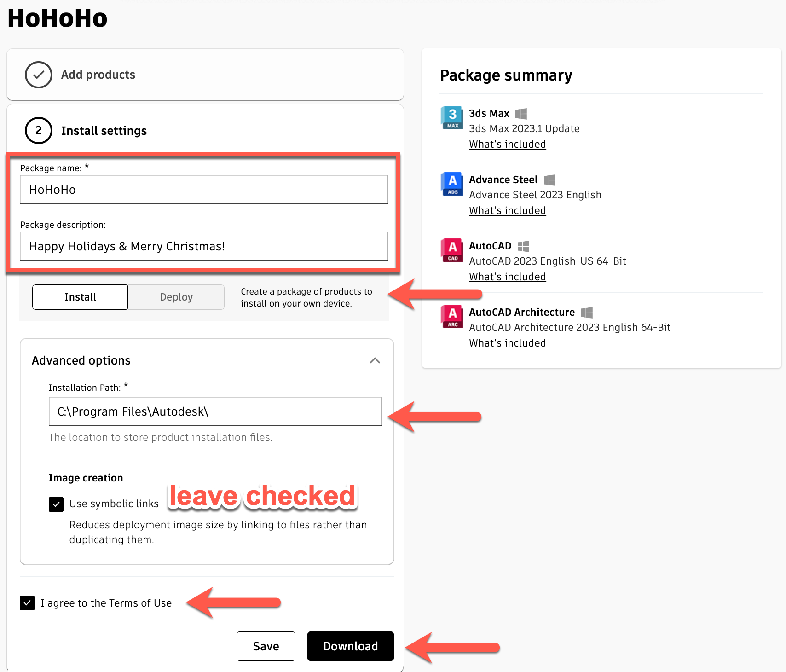Open the Add products step
Viewport: 786px width, 672px height.
pyautogui.click(x=205, y=75)
